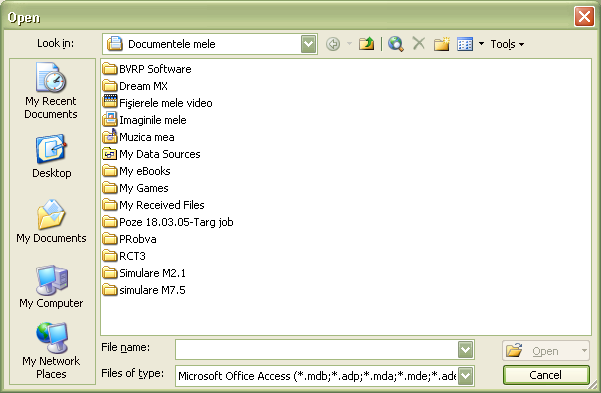The width and height of the screenshot is (601, 393).
Task: Click the Delete X toolbar icon
Action: click(x=419, y=43)
